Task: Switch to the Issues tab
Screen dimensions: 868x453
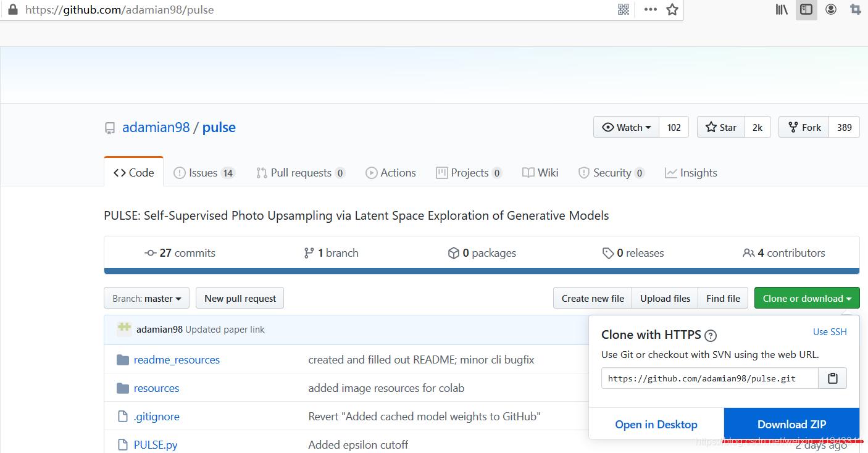Action: coord(204,173)
